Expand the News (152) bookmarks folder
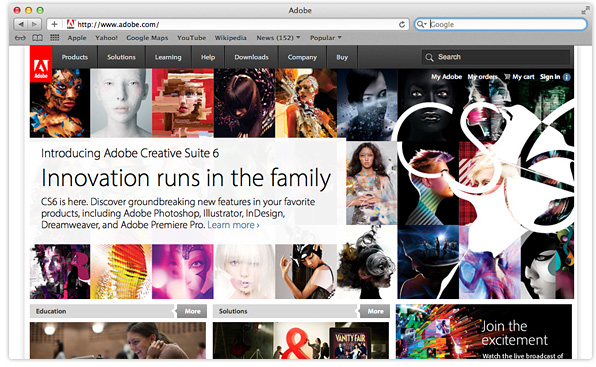Image resolution: width=596 pixels, height=367 pixels. (278, 38)
